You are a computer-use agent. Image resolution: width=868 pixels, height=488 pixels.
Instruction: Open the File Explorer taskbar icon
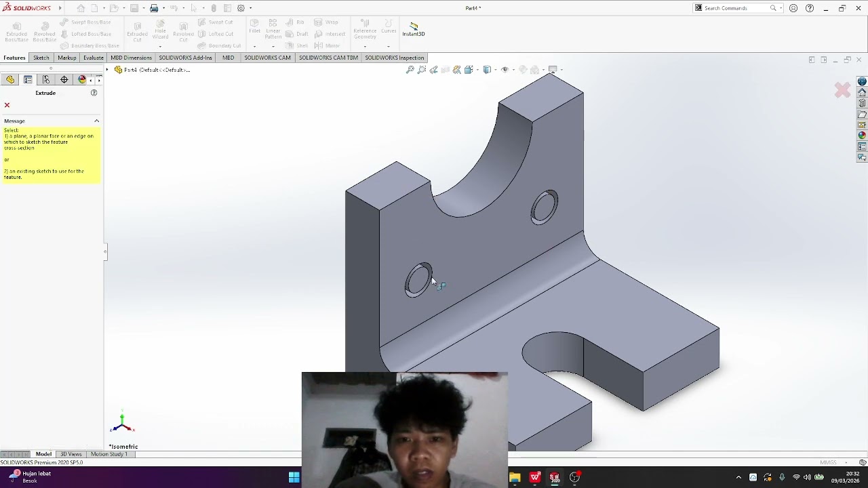click(515, 477)
